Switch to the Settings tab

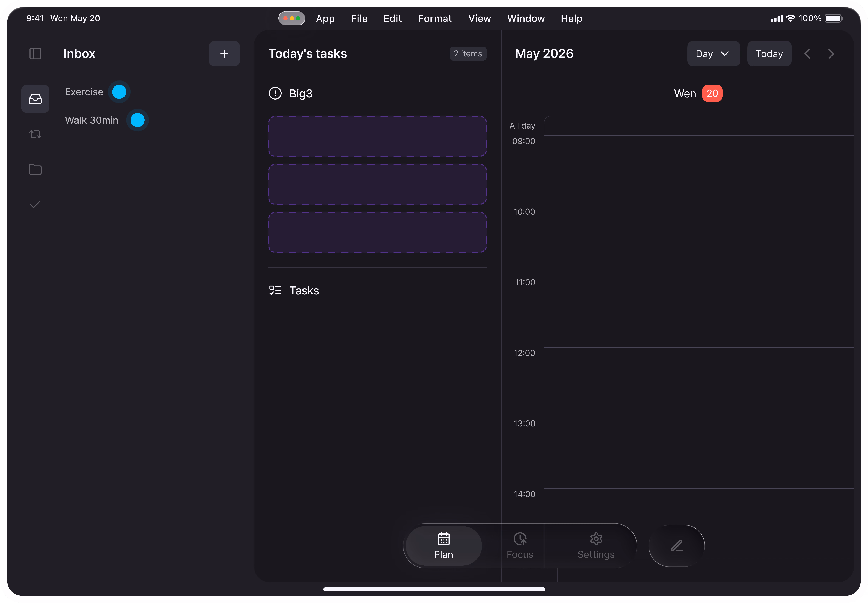[596, 546]
